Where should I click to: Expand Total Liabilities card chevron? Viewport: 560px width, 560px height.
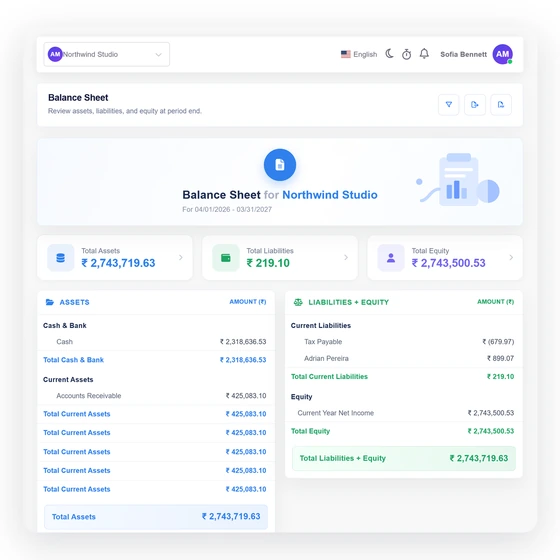[x=346, y=258]
